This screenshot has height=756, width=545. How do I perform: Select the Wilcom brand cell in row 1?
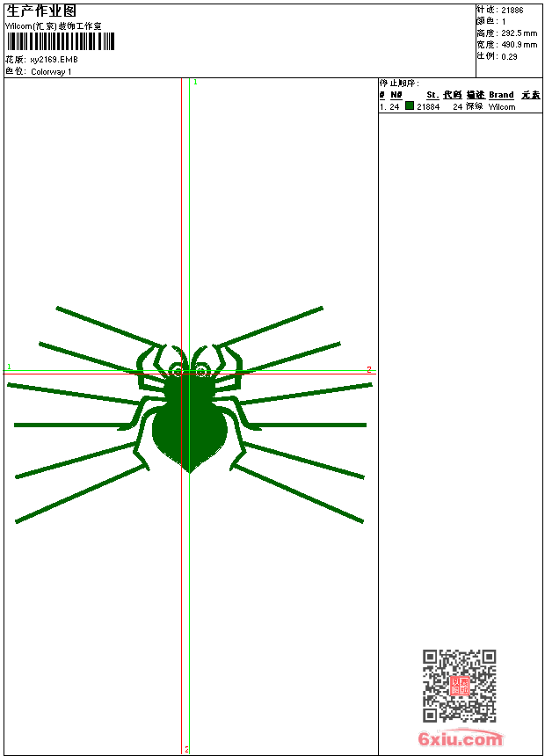(502, 107)
